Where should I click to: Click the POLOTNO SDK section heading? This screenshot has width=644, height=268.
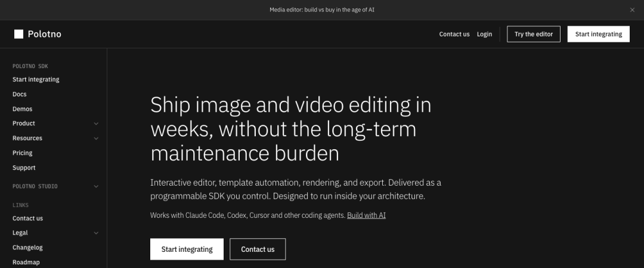point(30,66)
